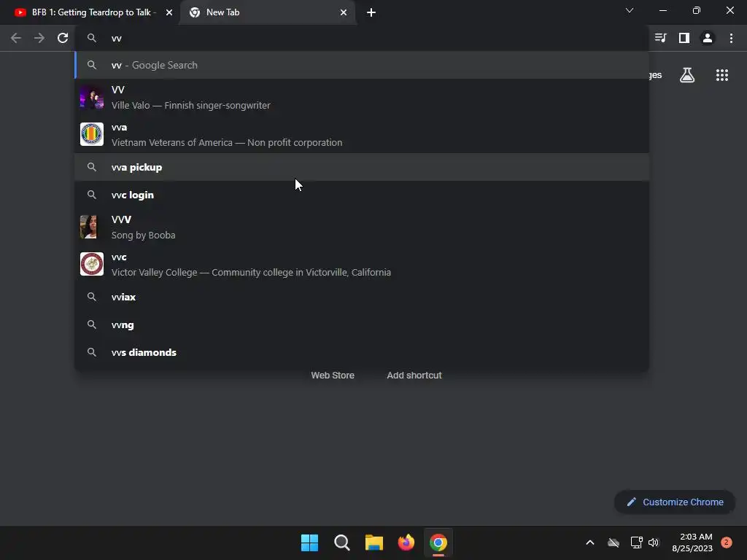This screenshot has height=560, width=747.
Task: Select the vviax suggestion
Action: tap(362, 297)
